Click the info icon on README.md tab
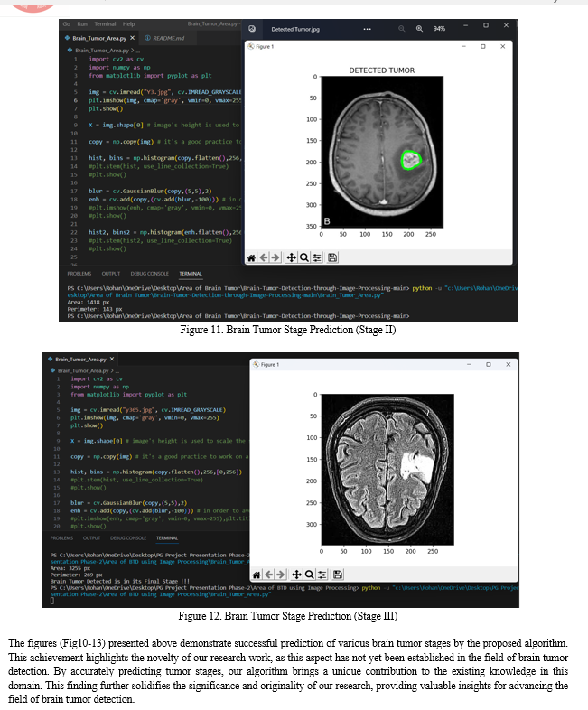The height and width of the screenshot is (710, 588). point(147,38)
